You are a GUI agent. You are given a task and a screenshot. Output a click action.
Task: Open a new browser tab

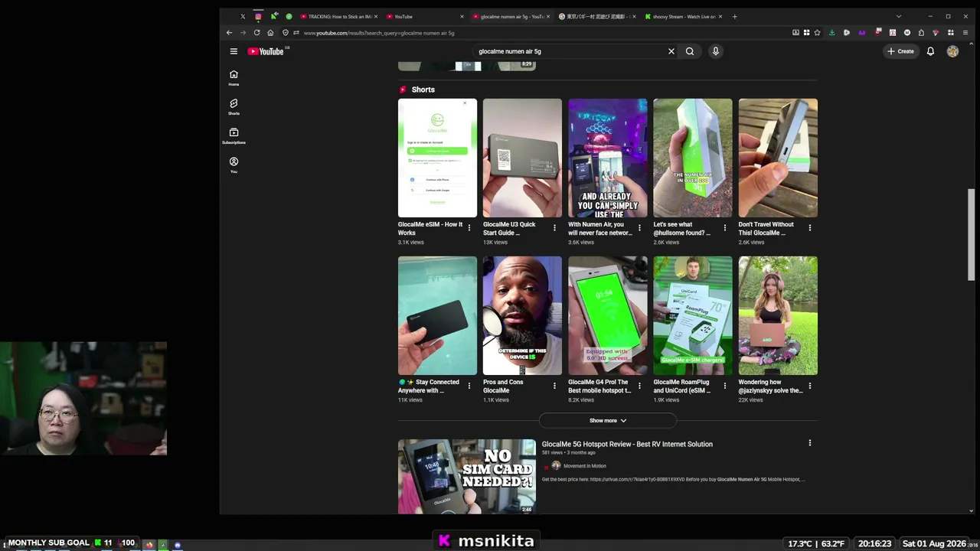click(734, 16)
